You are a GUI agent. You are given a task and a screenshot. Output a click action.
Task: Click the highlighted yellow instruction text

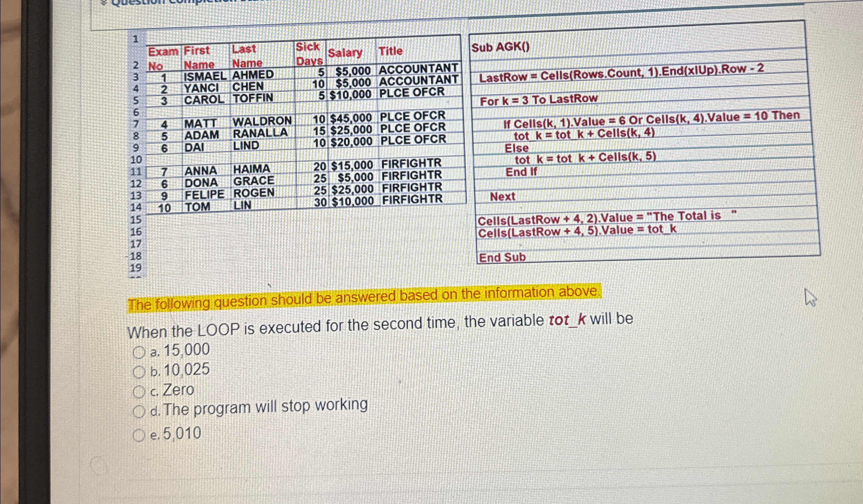pos(364,298)
